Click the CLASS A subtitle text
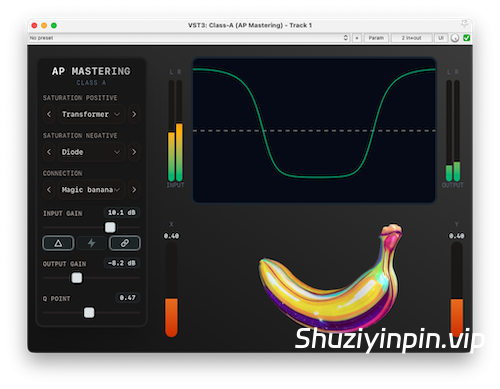 (91, 83)
